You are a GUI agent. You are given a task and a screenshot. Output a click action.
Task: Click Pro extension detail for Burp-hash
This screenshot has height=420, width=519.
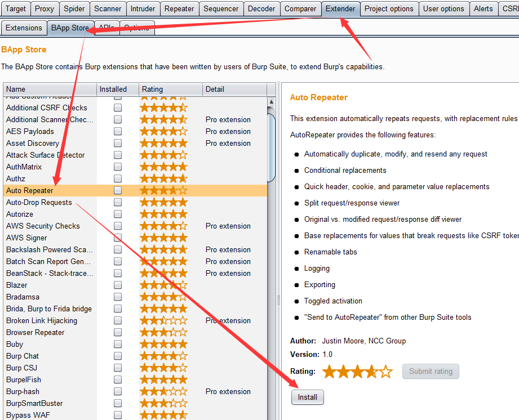coord(228,391)
